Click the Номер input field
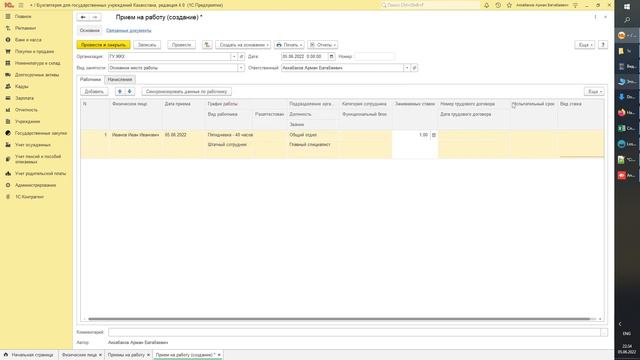 [374, 57]
